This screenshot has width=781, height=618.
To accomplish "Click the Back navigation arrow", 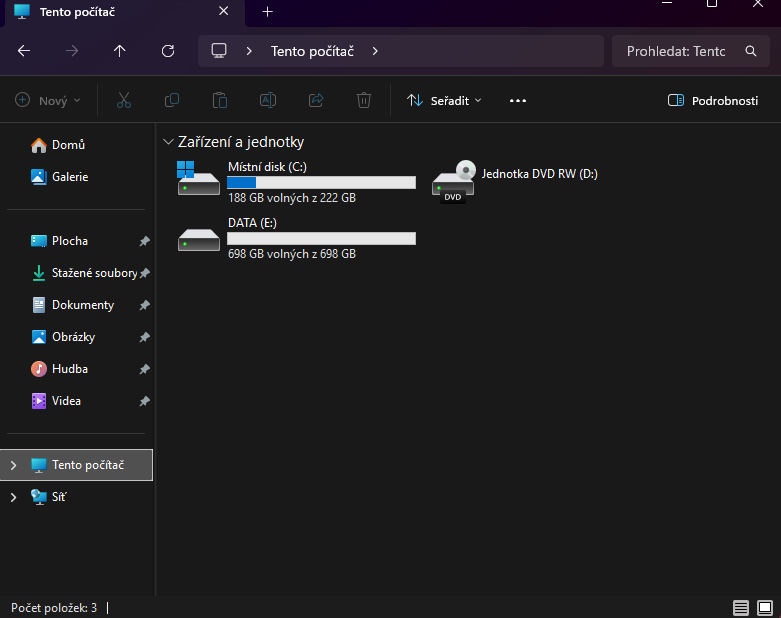I will 24,51.
